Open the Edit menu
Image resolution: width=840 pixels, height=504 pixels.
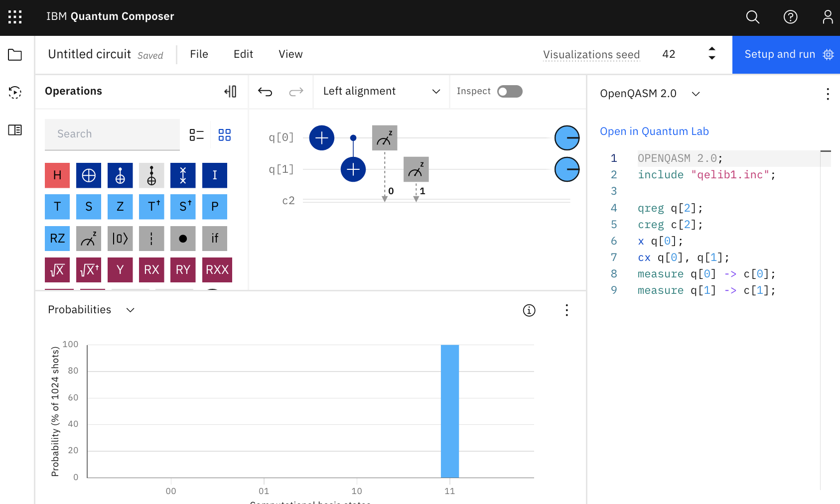[243, 54]
